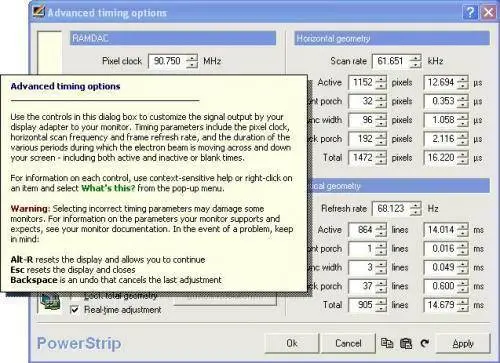
Task: Click the Pixel clock spinner arrows
Action: coord(192,61)
